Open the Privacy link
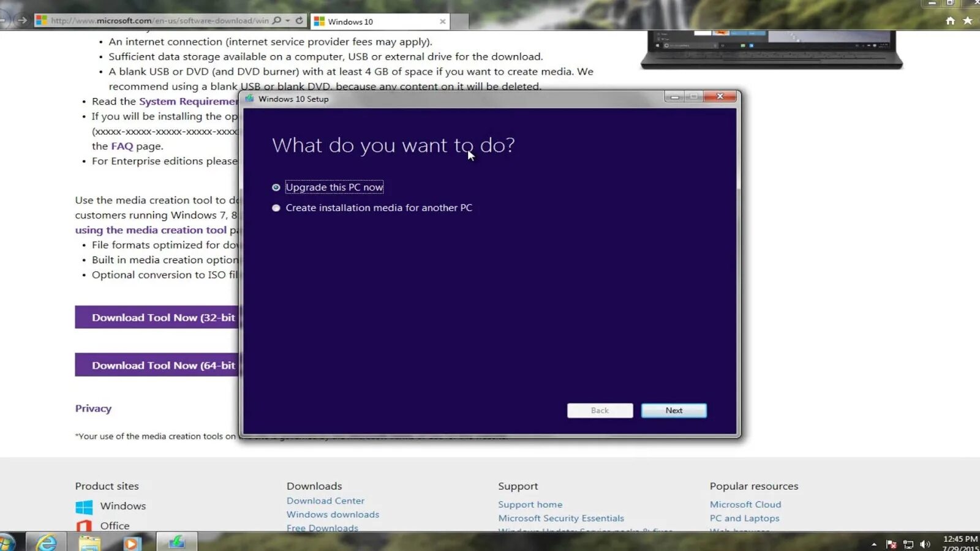980x551 pixels. [93, 408]
